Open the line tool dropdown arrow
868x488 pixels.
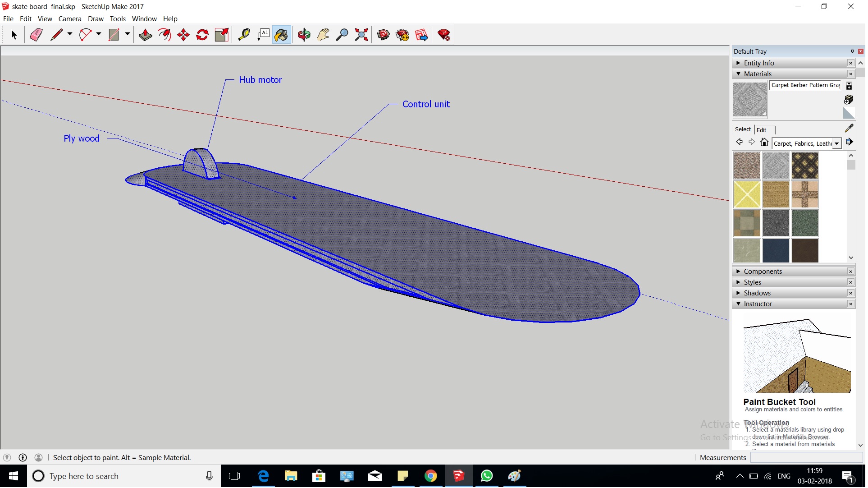pos(70,34)
